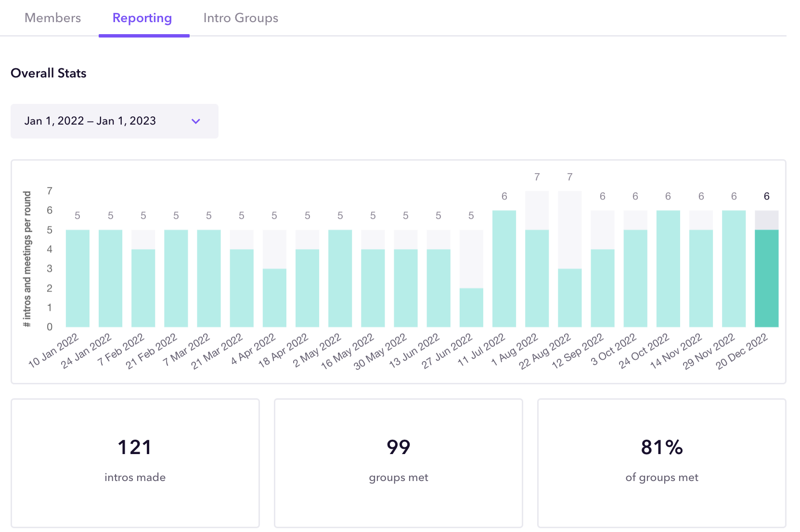Select the 1 Aug 2022 bar
This screenshot has height=532, width=800.
[537, 259]
